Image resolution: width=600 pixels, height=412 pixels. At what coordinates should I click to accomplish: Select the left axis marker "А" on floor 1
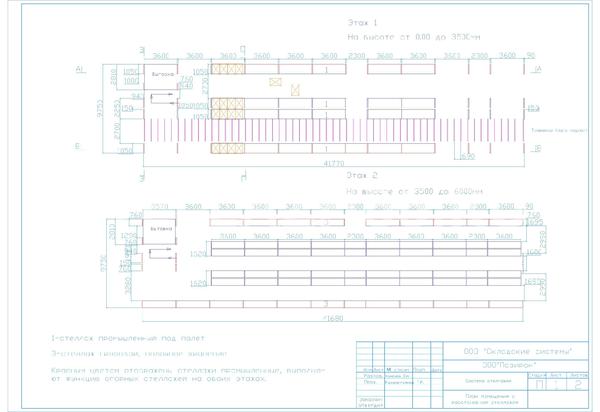click(77, 69)
